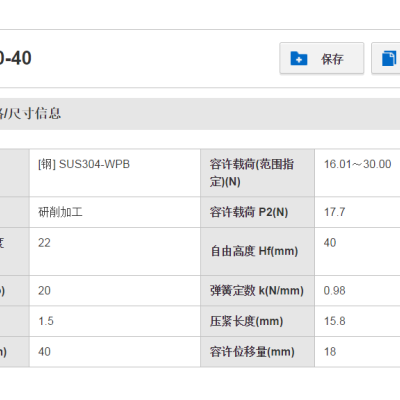Select the 0.98 spring constant value
Image resolution: width=400 pixels, height=400 pixels.
[334, 290]
